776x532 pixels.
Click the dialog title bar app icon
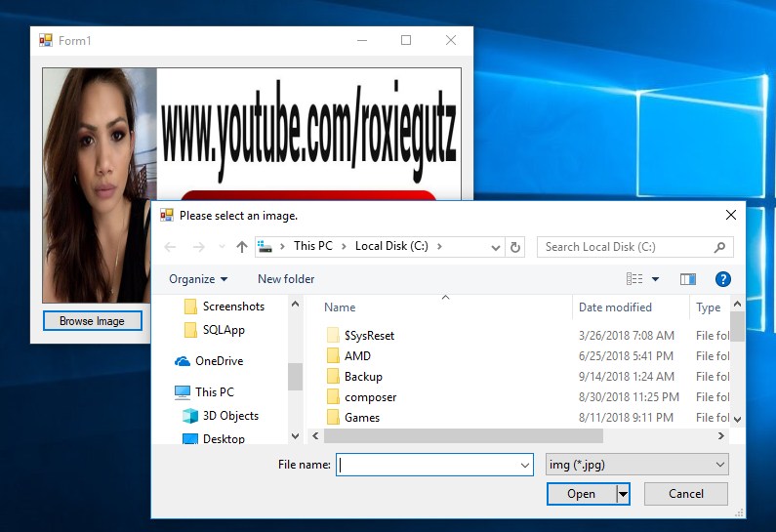(167, 215)
